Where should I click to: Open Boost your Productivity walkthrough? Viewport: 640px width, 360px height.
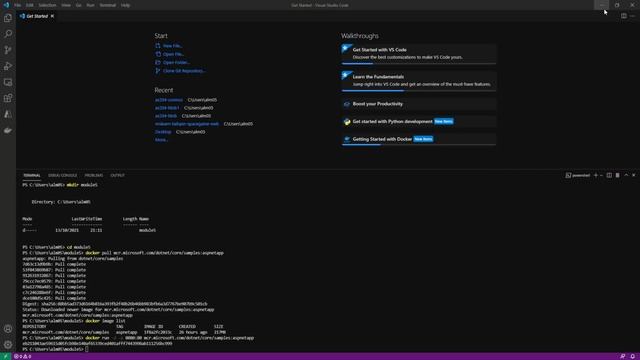click(419, 104)
